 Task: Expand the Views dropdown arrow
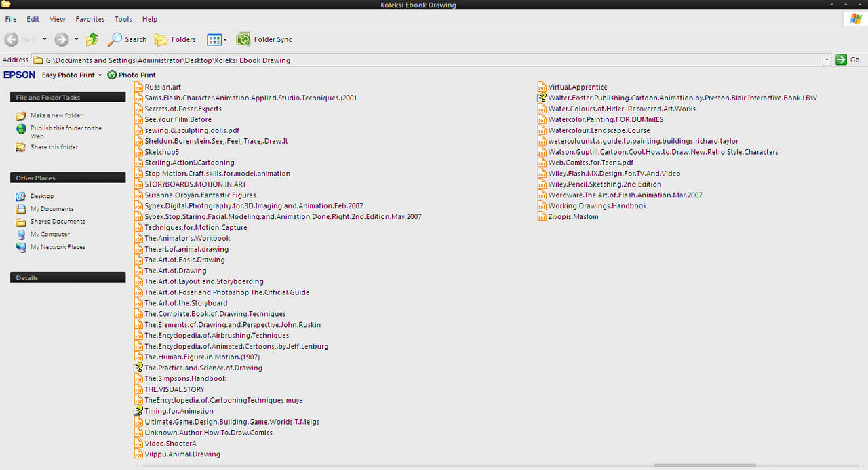tap(225, 39)
